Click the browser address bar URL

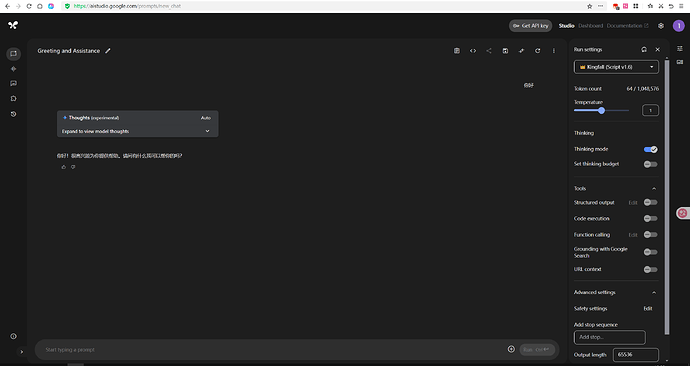[127, 6]
